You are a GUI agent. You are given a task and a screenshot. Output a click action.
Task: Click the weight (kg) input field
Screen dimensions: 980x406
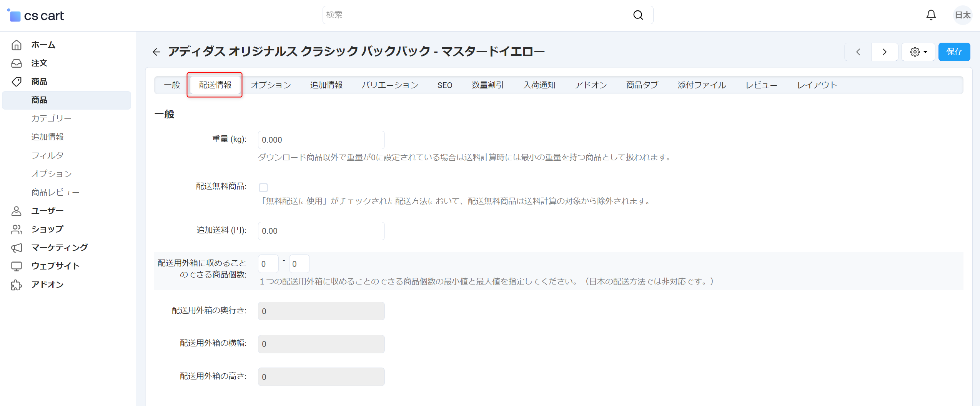pyautogui.click(x=321, y=140)
